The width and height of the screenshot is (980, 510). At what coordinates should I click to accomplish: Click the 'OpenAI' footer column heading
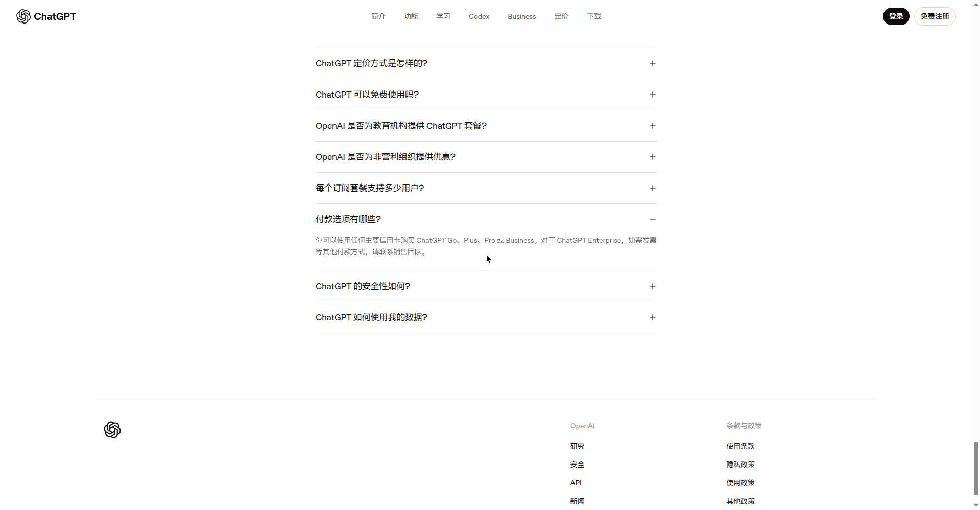(x=582, y=426)
